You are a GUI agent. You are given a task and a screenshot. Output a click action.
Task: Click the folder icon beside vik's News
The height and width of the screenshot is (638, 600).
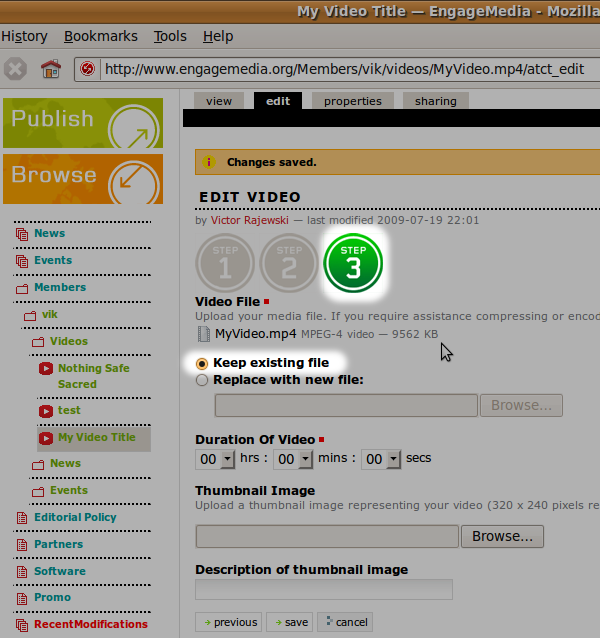38,464
